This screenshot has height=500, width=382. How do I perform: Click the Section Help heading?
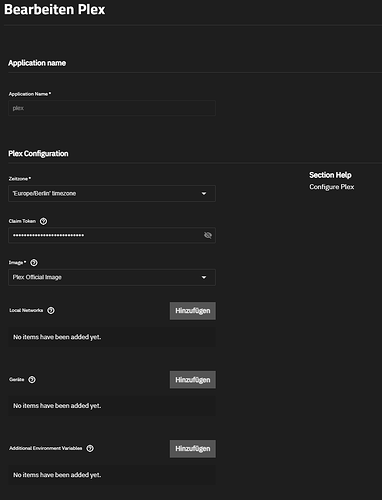pyautogui.click(x=330, y=175)
